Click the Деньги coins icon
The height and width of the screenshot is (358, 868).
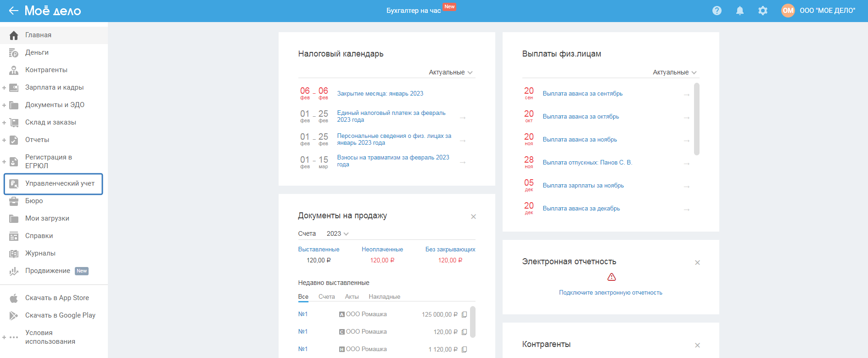[14, 53]
